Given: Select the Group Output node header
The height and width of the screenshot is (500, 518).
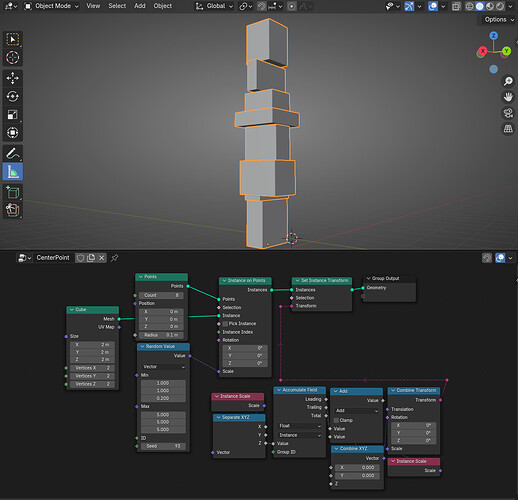Looking at the screenshot, I should 389,278.
